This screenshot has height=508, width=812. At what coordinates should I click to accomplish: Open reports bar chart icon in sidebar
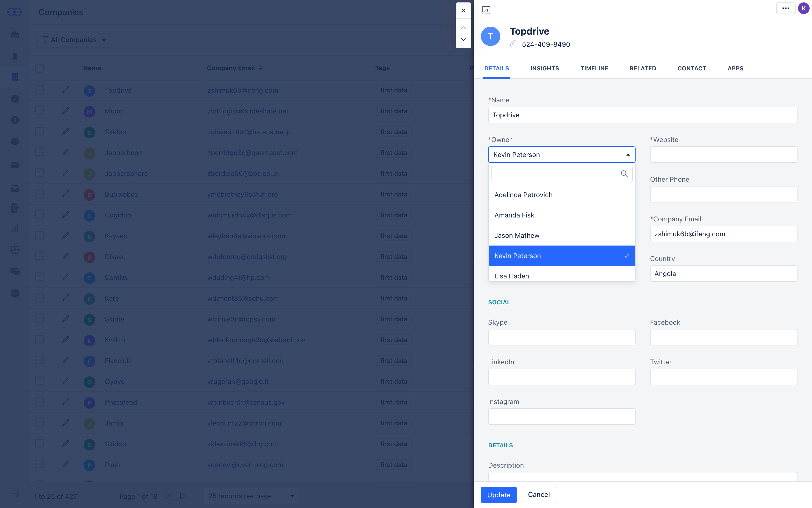15,228
